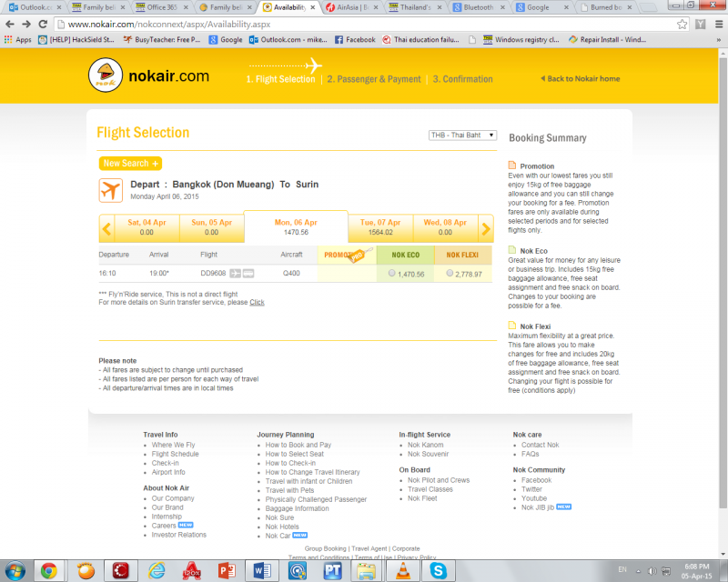Switch to the Office 365 browser tab

point(162,7)
